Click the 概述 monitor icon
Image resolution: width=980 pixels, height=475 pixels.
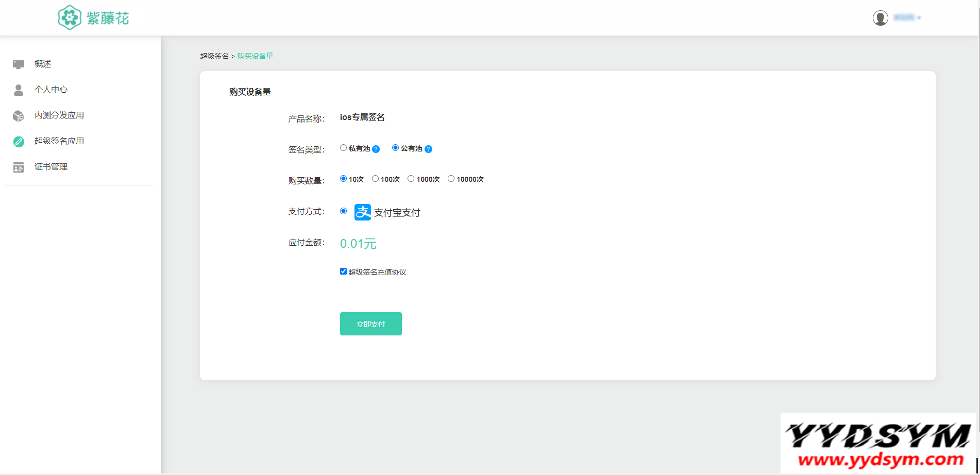click(19, 64)
